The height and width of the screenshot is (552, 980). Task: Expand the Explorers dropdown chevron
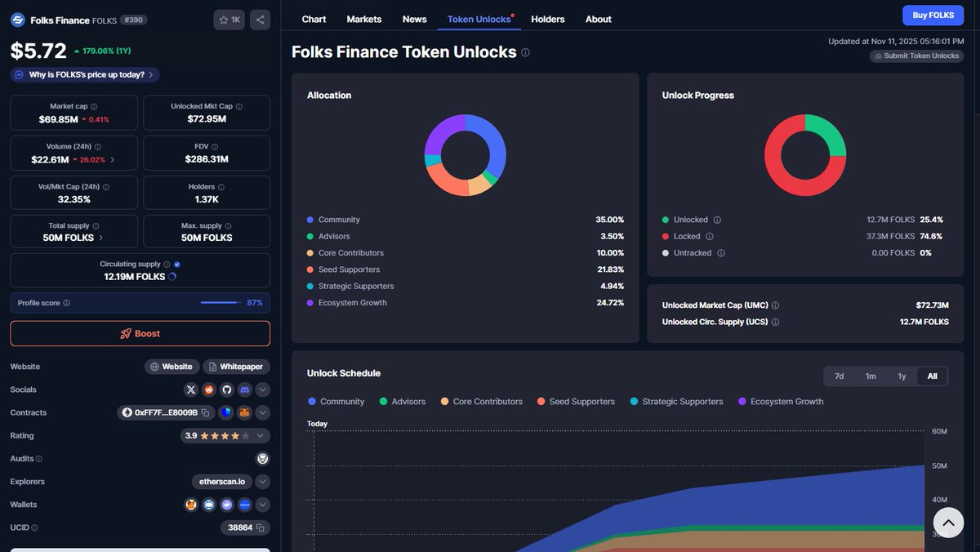[263, 482]
